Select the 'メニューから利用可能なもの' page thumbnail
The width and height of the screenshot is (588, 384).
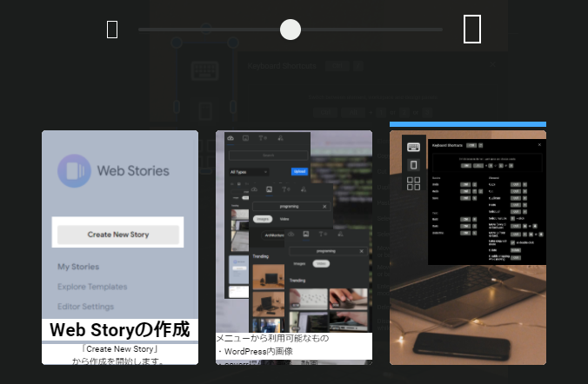[294, 248]
